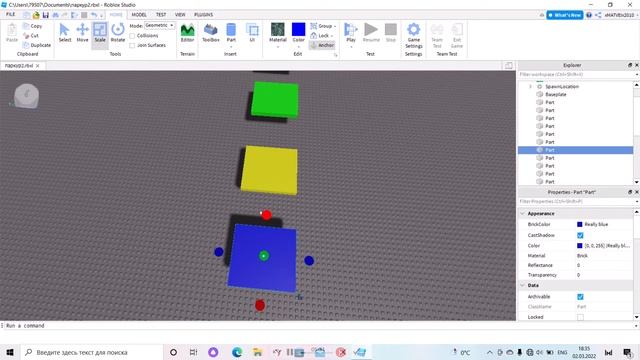This screenshot has width=640, height=360.
Task: Toggle the Locked property checkbox
Action: (x=580, y=317)
